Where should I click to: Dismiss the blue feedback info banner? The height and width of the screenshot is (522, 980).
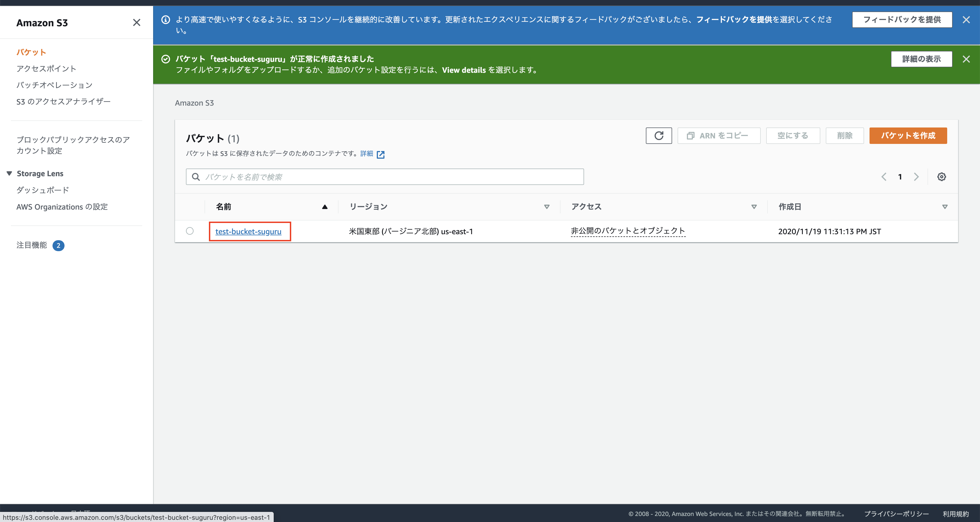966,20
